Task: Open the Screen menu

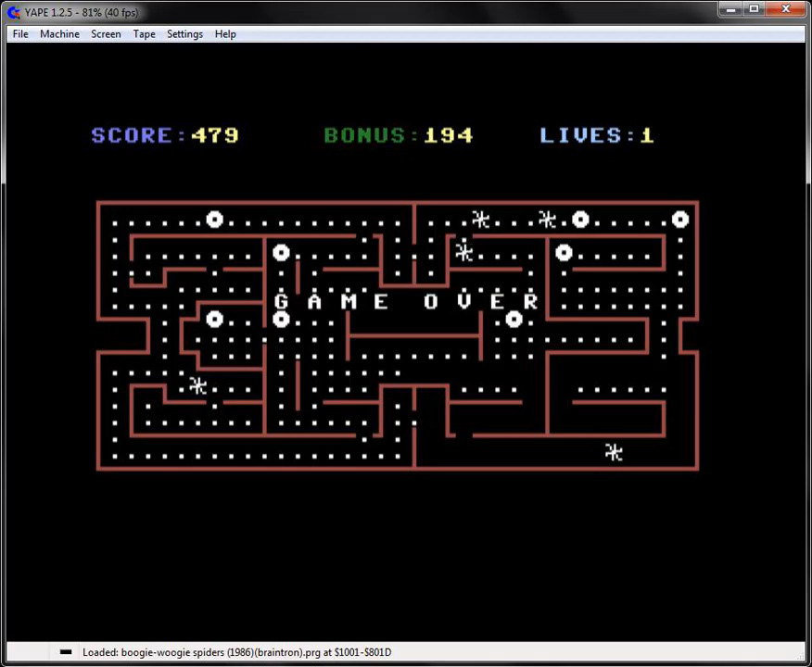Action: point(106,34)
